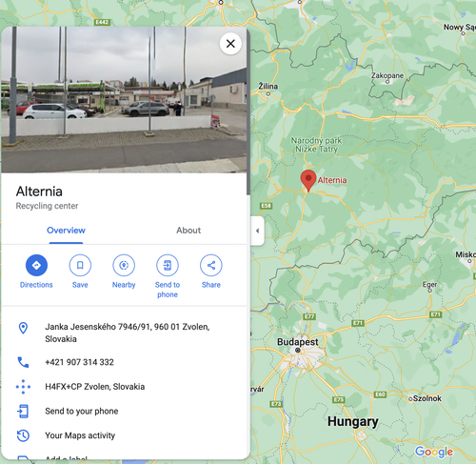Click the Your Maps activity history icon
Image resolution: width=476 pixels, height=464 pixels.
coord(23,435)
